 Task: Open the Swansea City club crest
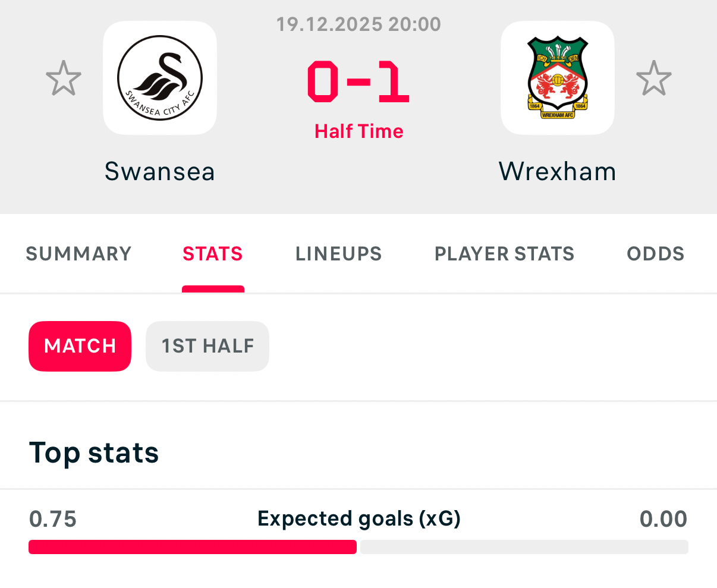click(160, 78)
